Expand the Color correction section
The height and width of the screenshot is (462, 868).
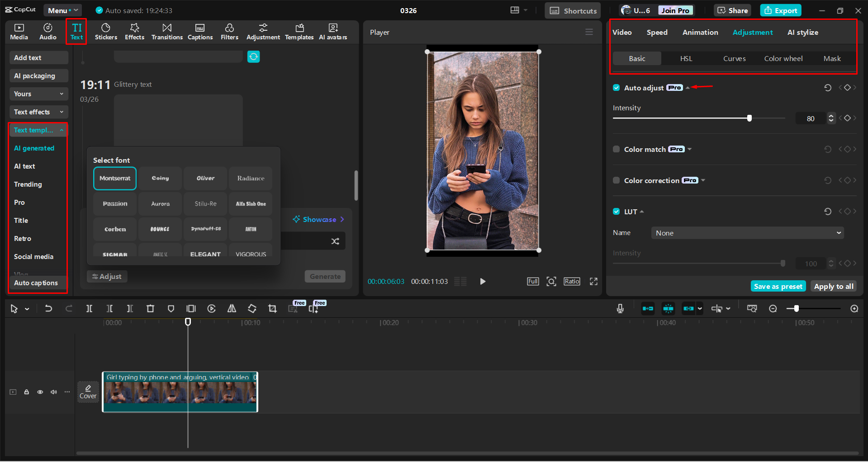703,180
